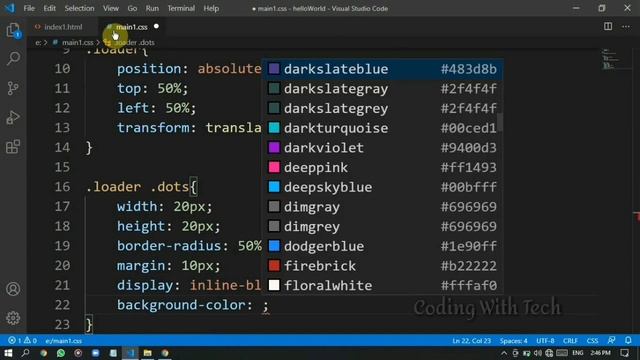Screen dimensions: 640x360
Task: Choose floralwhite from suggestions
Action: [x=382, y=285]
